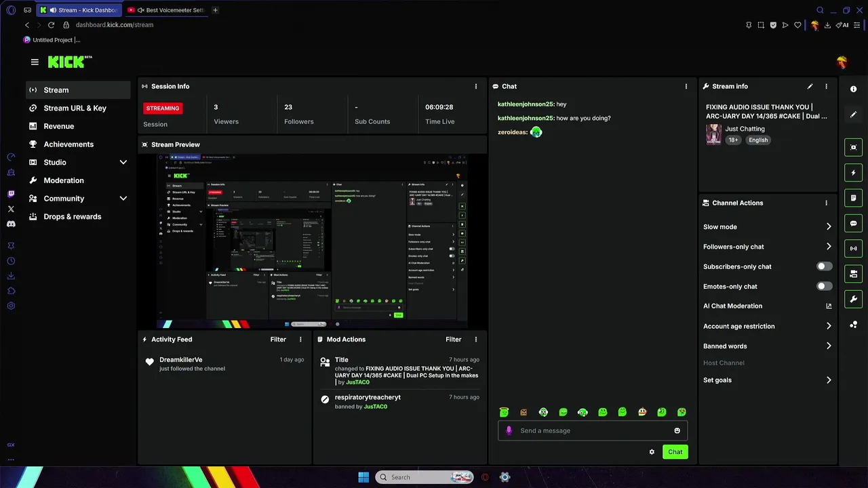Open Activity Feed three-dot menu

(x=300, y=339)
